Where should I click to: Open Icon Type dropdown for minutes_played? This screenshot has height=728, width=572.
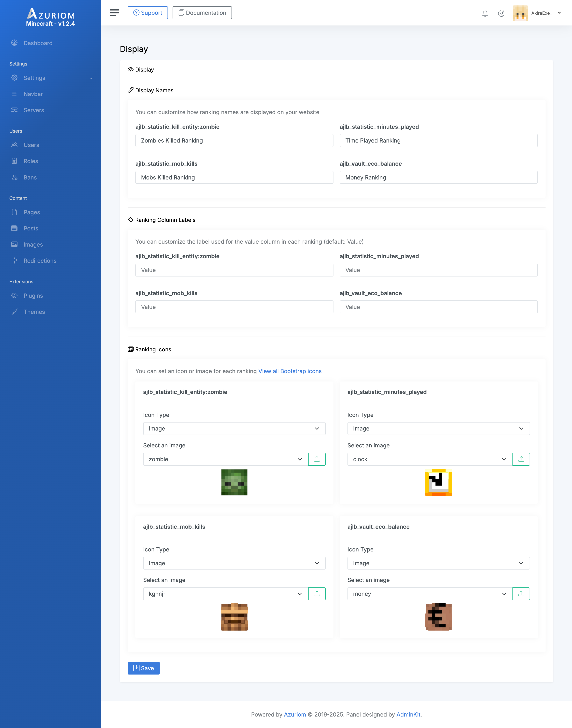[x=438, y=428]
